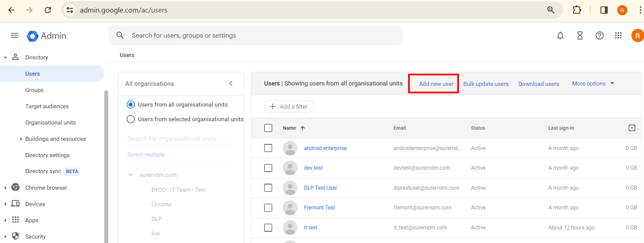Open Help question mark icon
644x243 pixels.
coord(600,36)
